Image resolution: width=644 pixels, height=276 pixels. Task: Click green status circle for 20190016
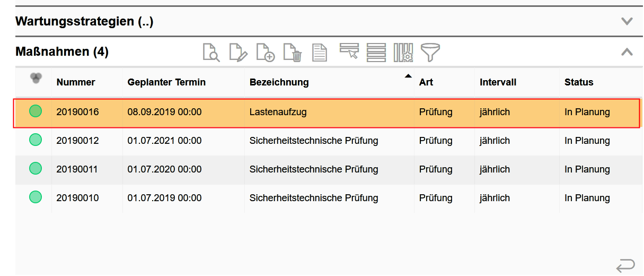[36, 111]
